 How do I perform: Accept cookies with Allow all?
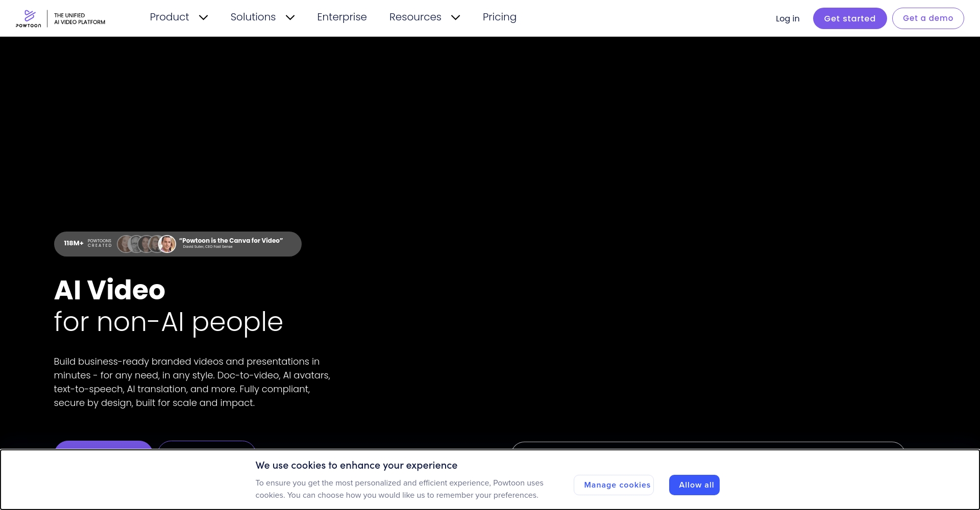[694, 485]
